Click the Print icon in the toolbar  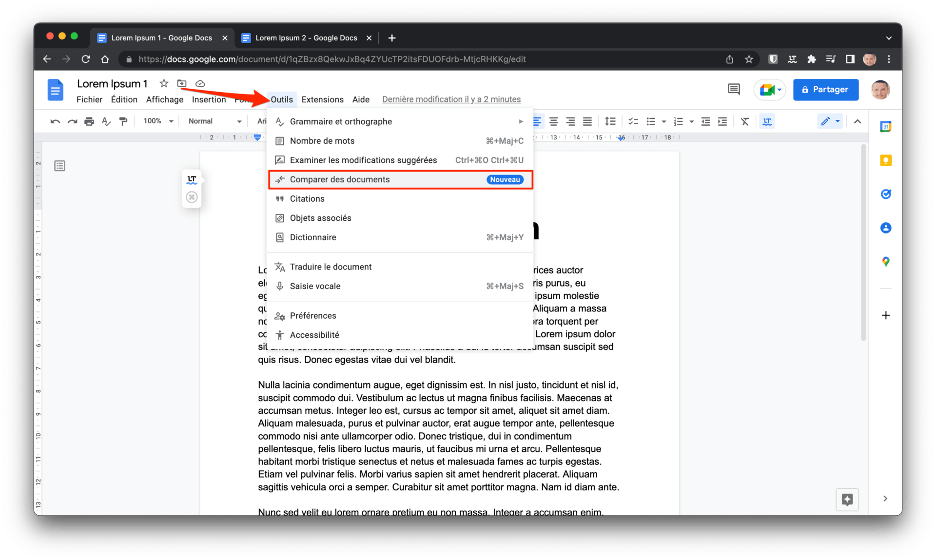click(89, 121)
